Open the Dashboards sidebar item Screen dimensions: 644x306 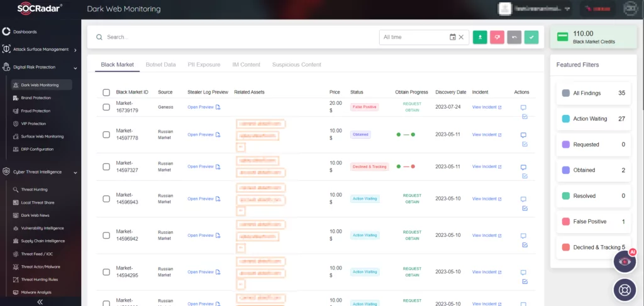pyautogui.click(x=25, y=31)
